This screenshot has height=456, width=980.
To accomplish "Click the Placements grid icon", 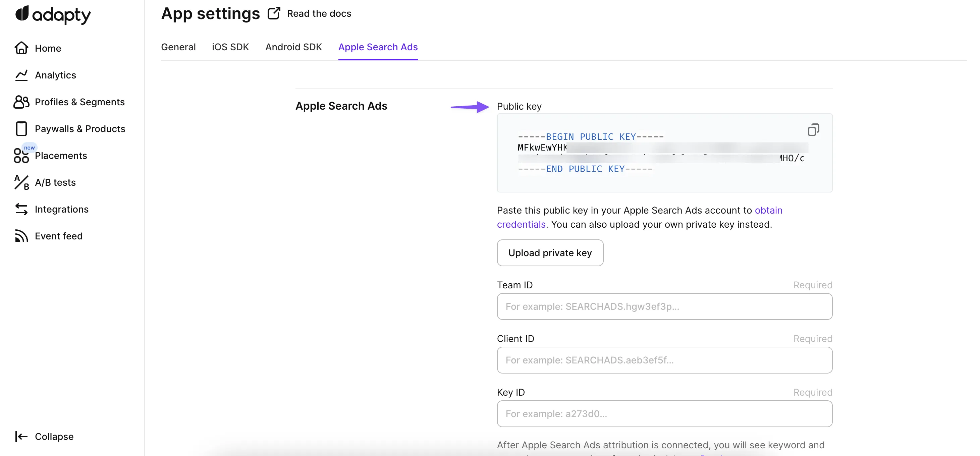I will [21, 156].
